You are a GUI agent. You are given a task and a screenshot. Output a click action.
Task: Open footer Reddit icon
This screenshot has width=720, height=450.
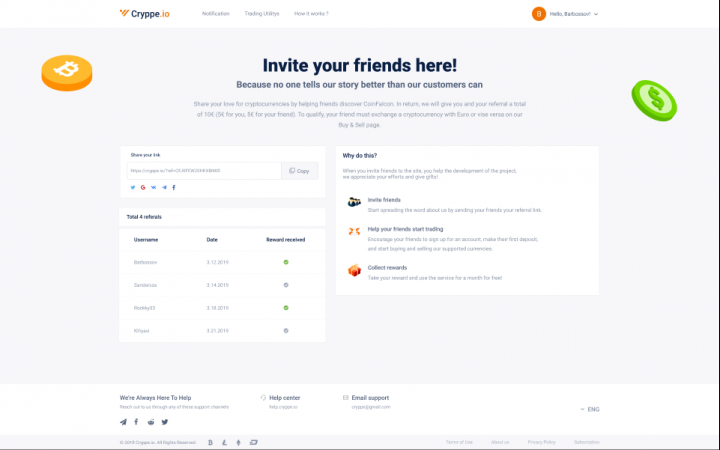[x=151, y=422]
